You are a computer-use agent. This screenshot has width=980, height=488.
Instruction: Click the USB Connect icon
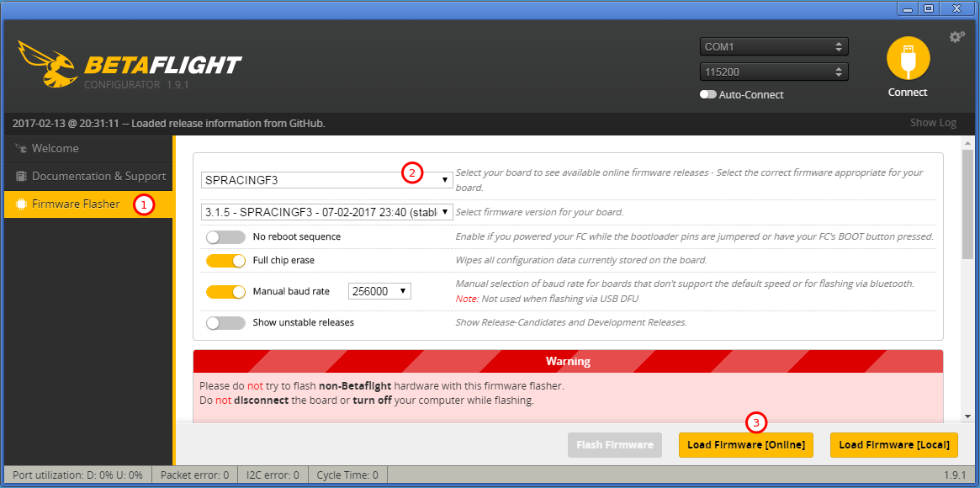tap(908, 59)
